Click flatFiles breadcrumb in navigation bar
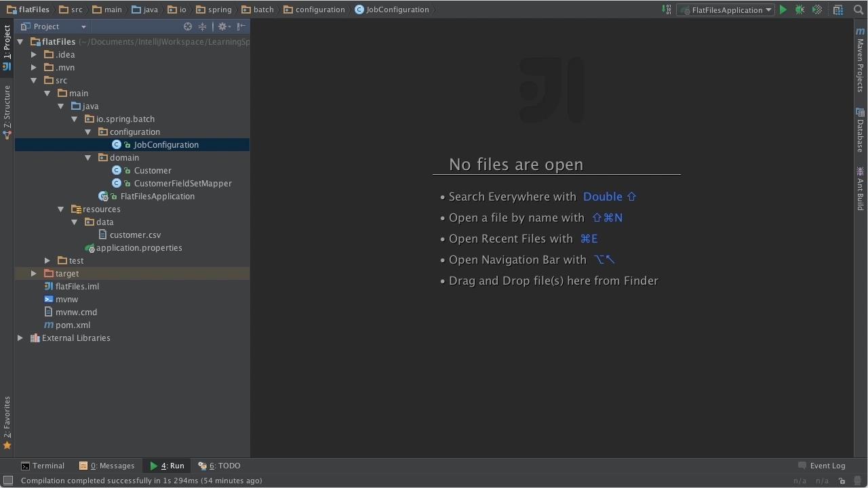The width and height of the screenshot is (868, 488). tap(28, 9)
